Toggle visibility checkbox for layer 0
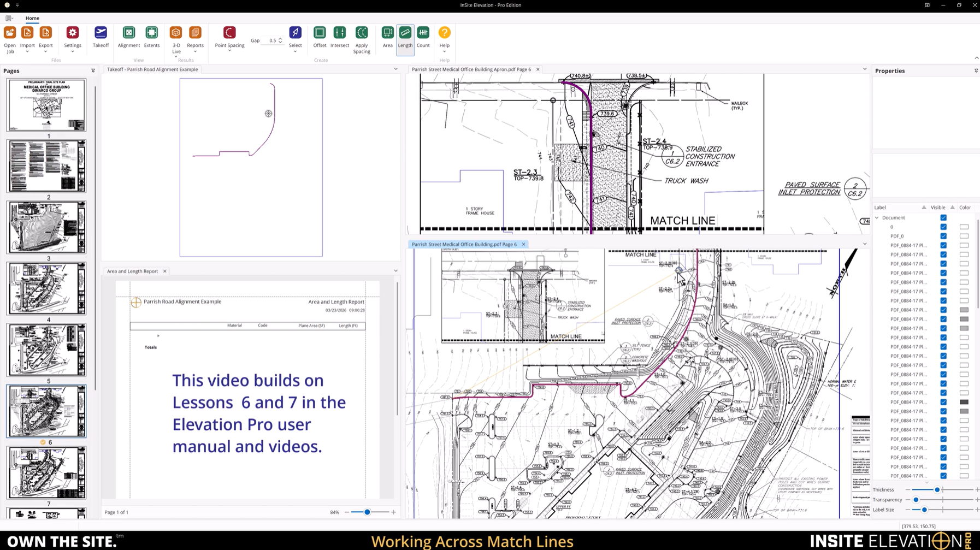Viewport: 980px width, 550px height. tap(943, 227)
